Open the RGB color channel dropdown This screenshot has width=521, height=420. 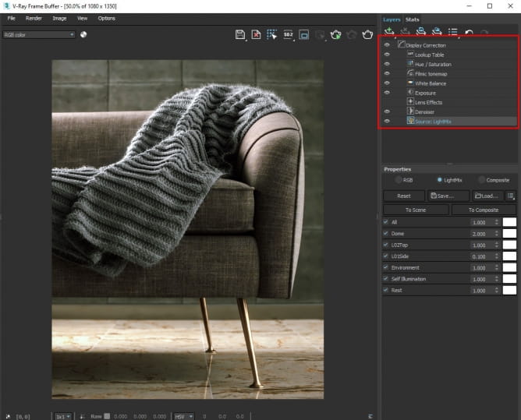coord(39,34)
